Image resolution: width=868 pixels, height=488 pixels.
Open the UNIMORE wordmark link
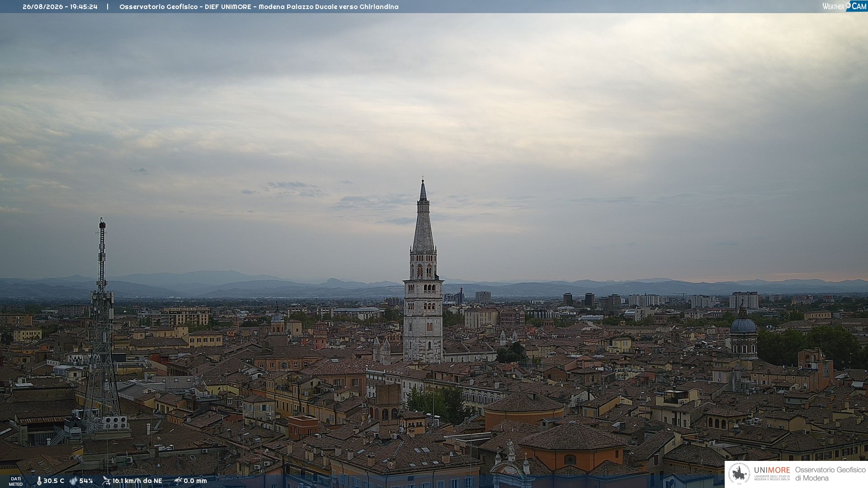772,470
